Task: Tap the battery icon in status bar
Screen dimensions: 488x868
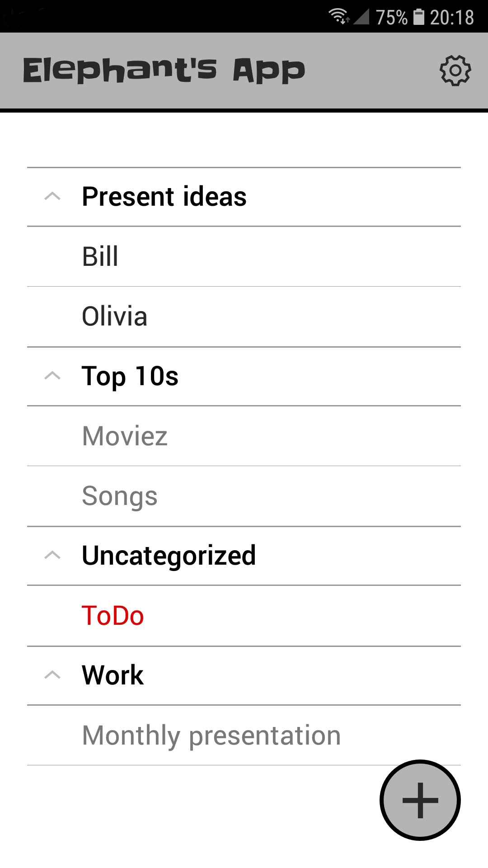Action: tap(419, 17)
